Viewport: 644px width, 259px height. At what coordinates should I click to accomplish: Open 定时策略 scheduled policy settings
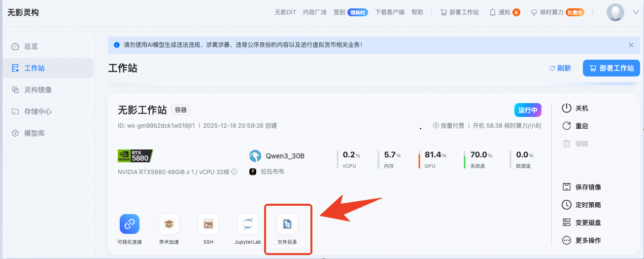(567, 205)
